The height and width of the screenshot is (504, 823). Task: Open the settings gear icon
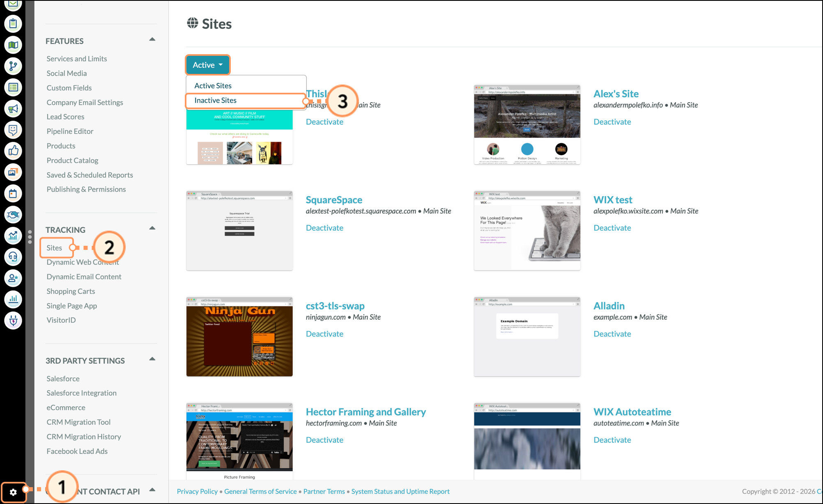pyautogui.click(x=13, y=492)
